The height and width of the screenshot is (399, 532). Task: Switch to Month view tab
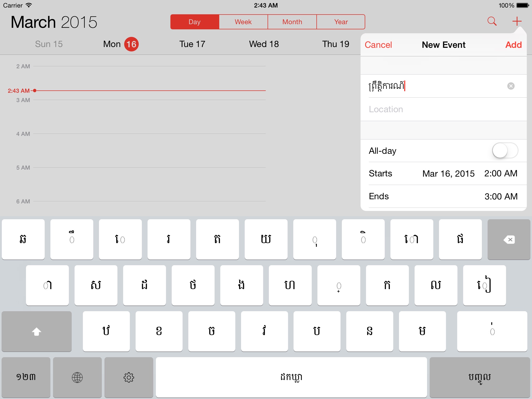point(292,22)
